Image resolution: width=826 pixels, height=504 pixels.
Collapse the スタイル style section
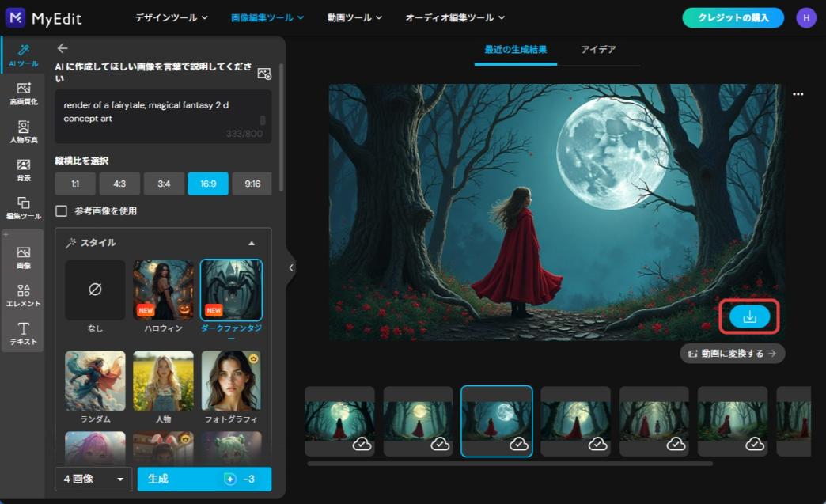252,244
